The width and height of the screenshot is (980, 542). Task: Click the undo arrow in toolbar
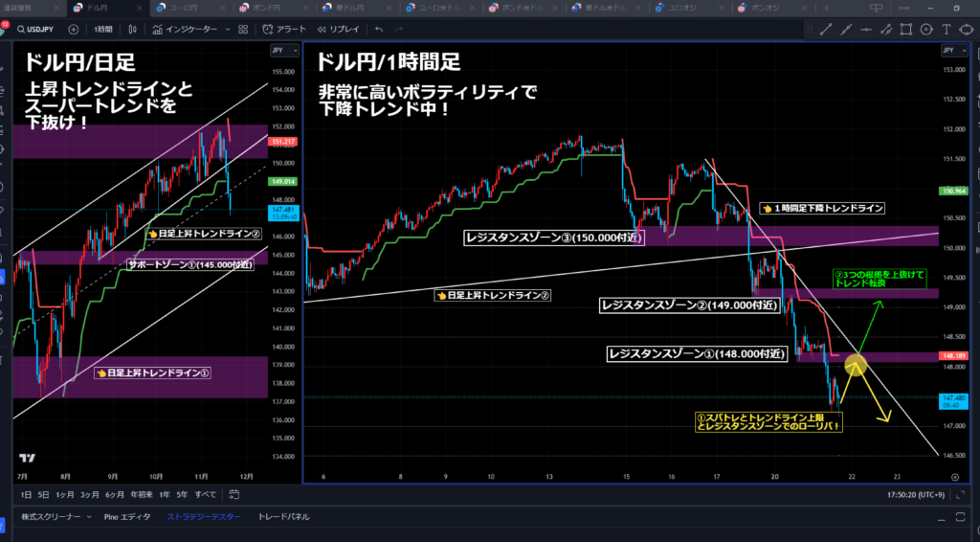(379, 29)
